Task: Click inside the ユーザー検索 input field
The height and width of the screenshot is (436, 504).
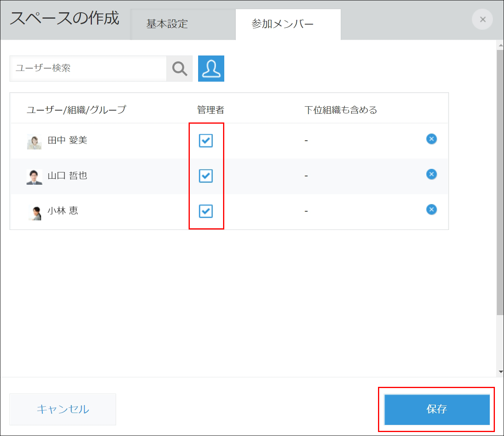Action: 87,68
